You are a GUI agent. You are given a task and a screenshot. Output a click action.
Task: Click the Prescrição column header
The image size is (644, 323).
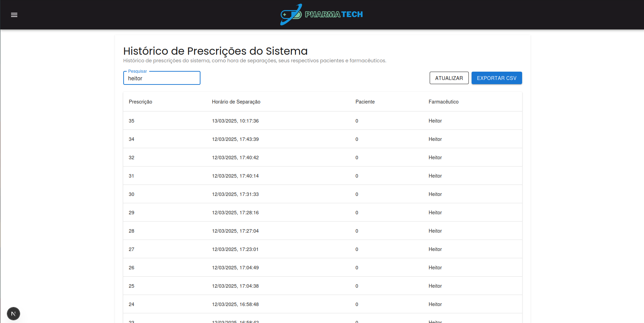pyautogui.click(x=141, y=102)
